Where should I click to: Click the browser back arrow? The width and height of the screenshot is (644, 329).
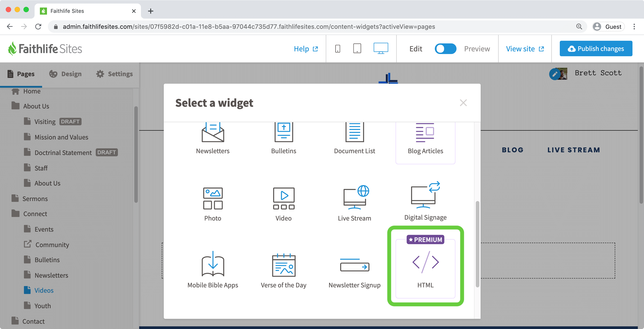tap(10, 27)
